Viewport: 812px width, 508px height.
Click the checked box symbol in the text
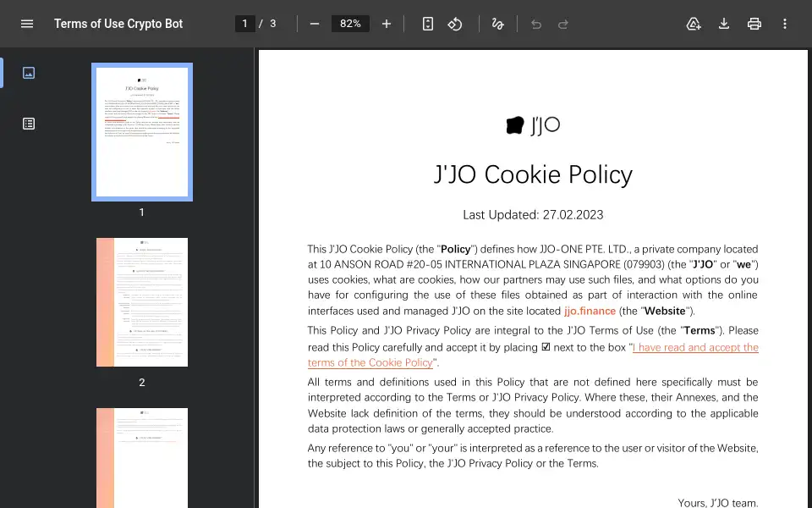(546, 347)
